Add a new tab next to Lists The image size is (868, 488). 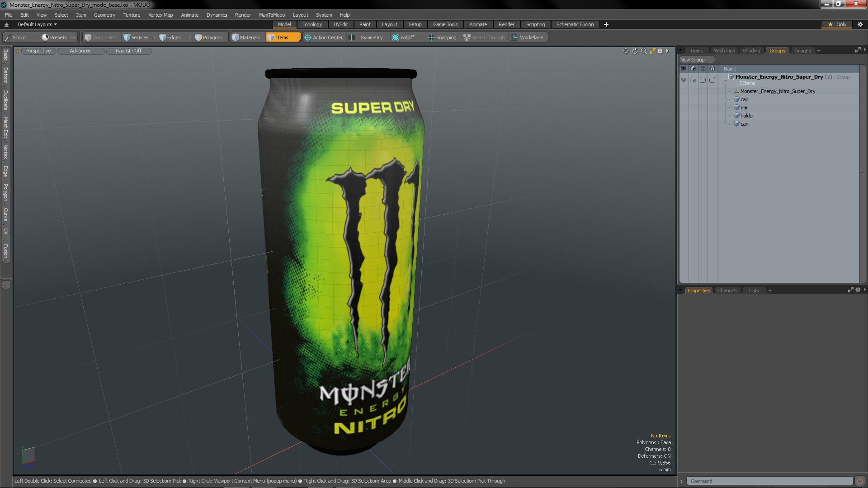click(x=770, y=291)
